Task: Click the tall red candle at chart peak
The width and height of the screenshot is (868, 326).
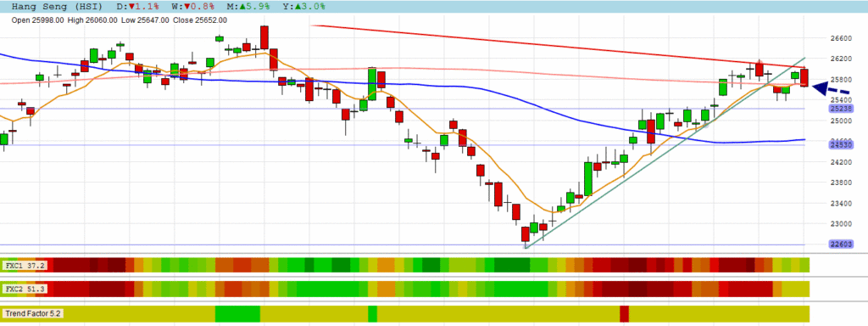Action: click(x=264, y=37)
